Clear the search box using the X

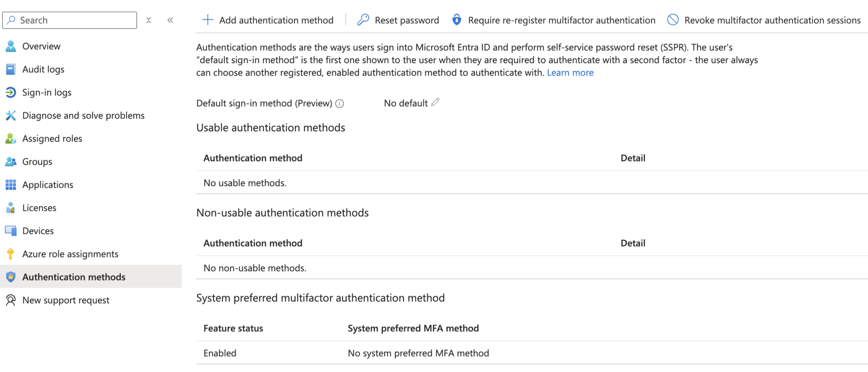click(148, 20)
